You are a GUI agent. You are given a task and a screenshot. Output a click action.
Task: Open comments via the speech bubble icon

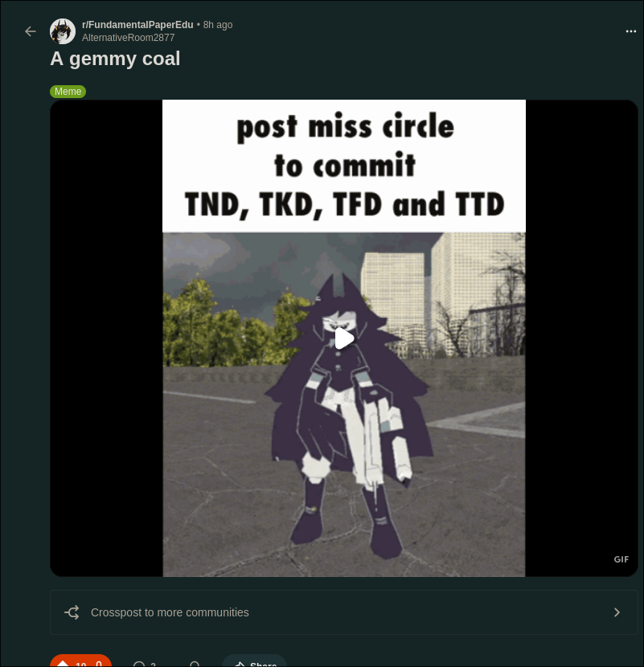coord(139,665)
